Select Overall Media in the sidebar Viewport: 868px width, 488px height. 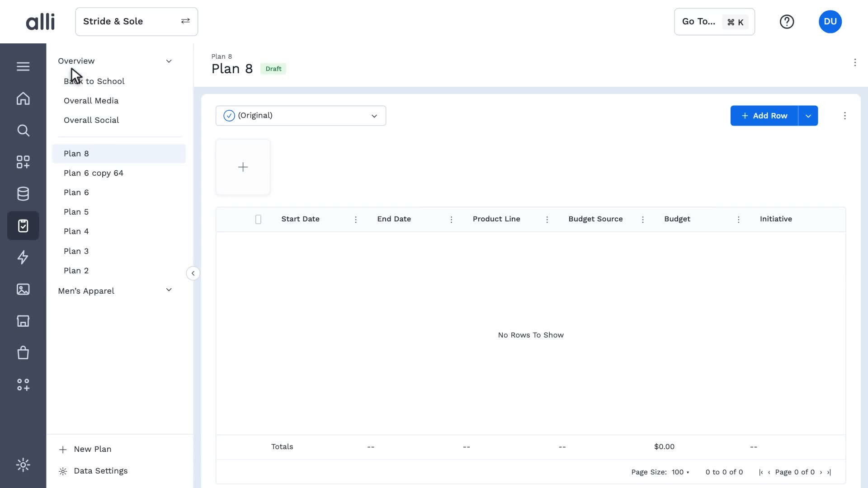click(91, 101)
